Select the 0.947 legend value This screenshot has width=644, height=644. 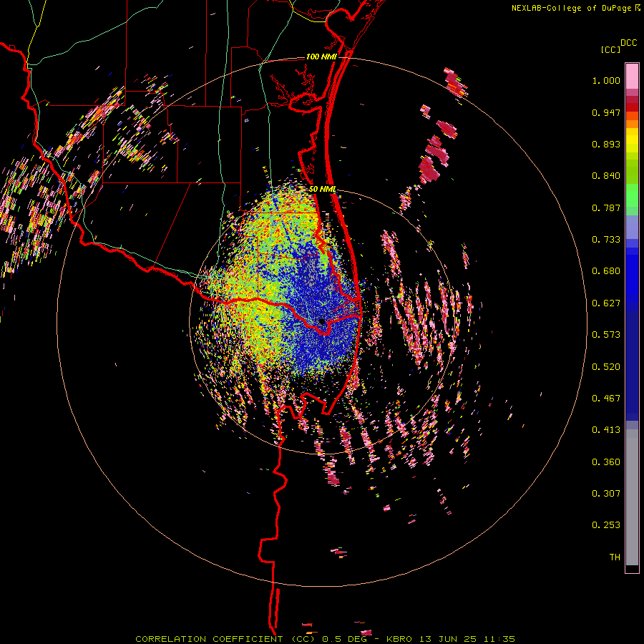606,112
